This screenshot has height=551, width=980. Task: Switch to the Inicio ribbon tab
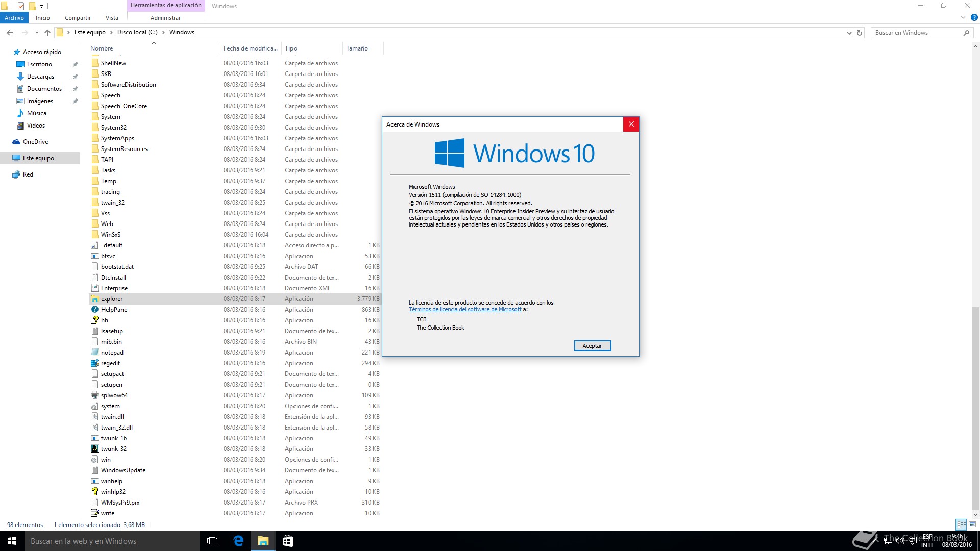(x=43, y=18)
